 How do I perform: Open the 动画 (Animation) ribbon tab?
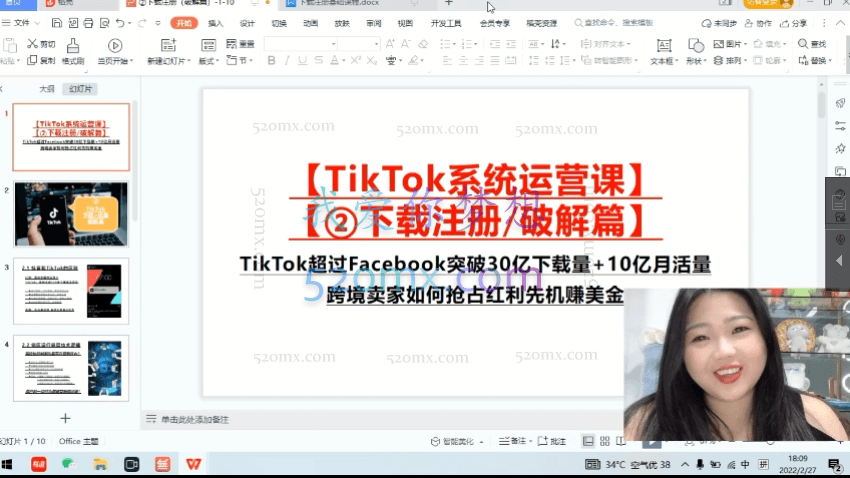(310, 23)
